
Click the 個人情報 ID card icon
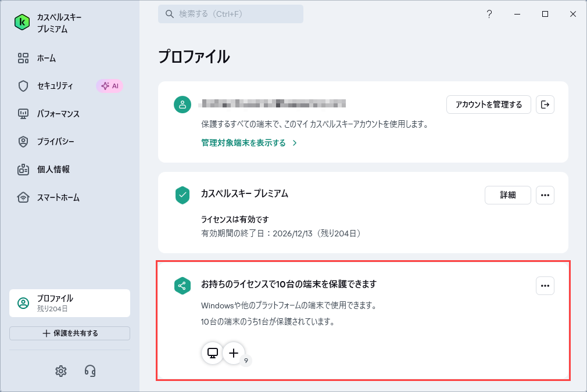(23, 170)
